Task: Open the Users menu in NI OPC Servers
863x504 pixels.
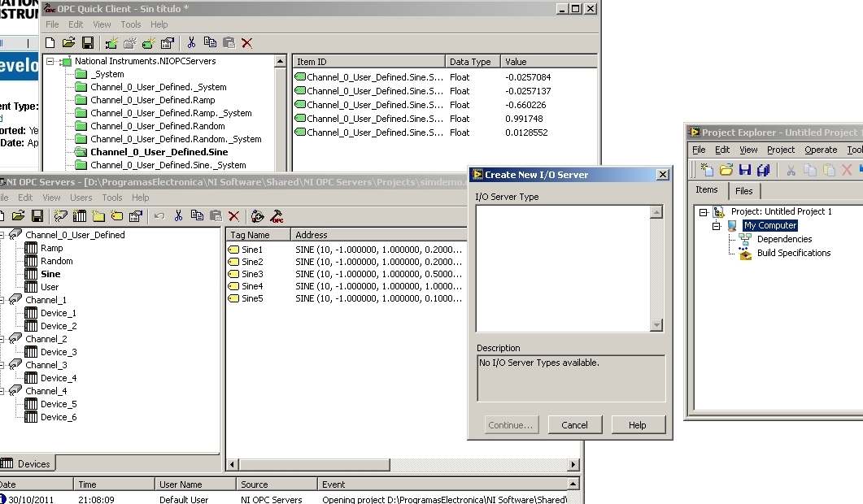Action: 81,198
